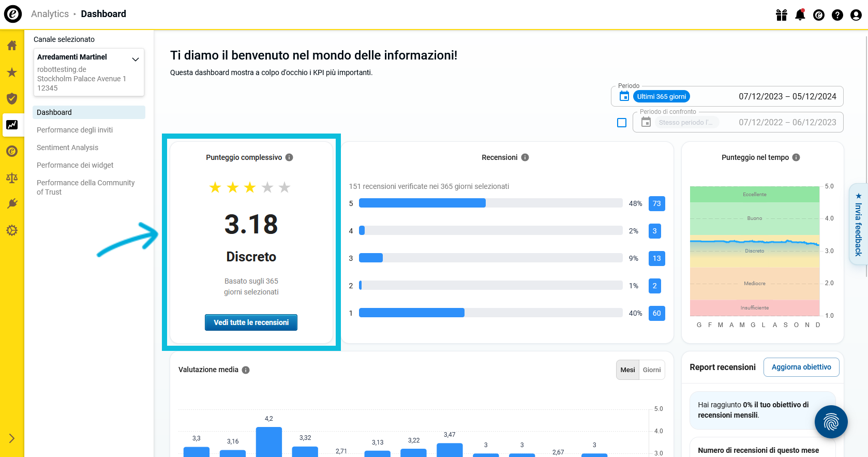Click the 'Report recensioni' heading
This screenshot has width=868, height=457.
[723, 367]
